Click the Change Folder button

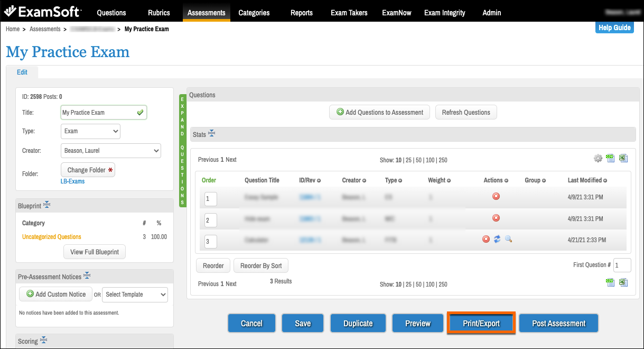[88, 170]
